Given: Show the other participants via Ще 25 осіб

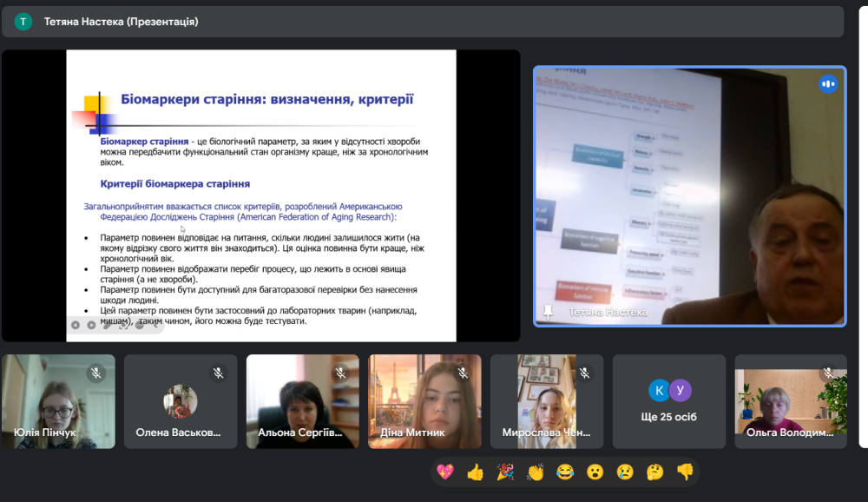Looking at the screenshot, I should click(x=669, y=402).
